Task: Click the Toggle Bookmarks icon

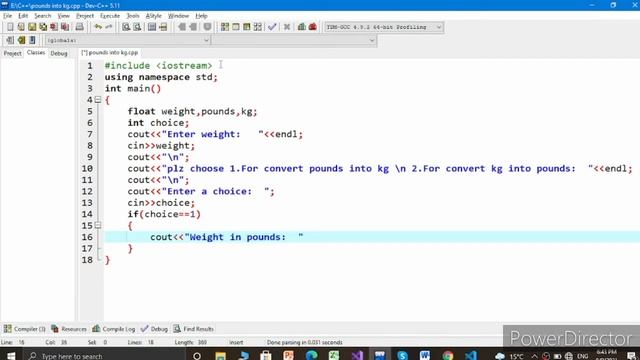Action: [21, 40]
